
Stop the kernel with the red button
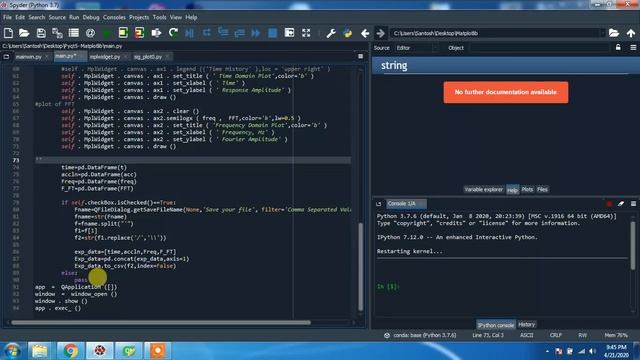click(x=609, y=204)
